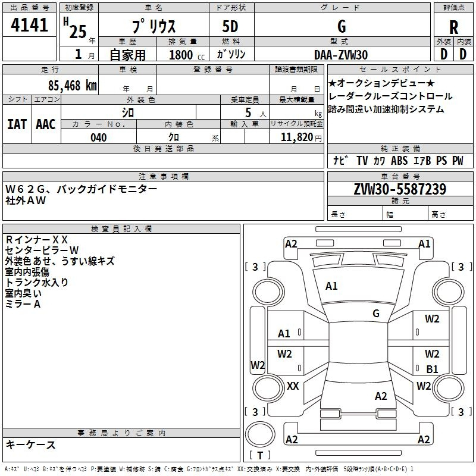Click the door type value 5D
476x476 pixels.
click(230, 26)
